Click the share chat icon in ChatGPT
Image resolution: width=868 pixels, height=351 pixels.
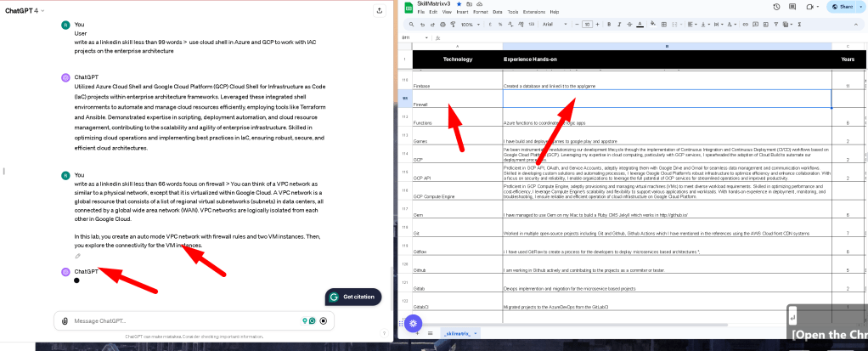point(379,10)
